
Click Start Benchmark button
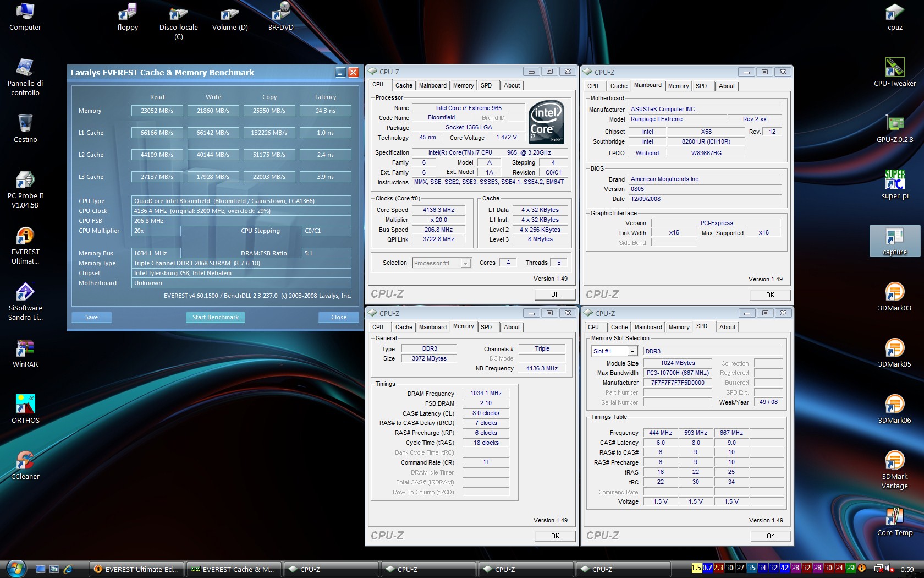216,317
